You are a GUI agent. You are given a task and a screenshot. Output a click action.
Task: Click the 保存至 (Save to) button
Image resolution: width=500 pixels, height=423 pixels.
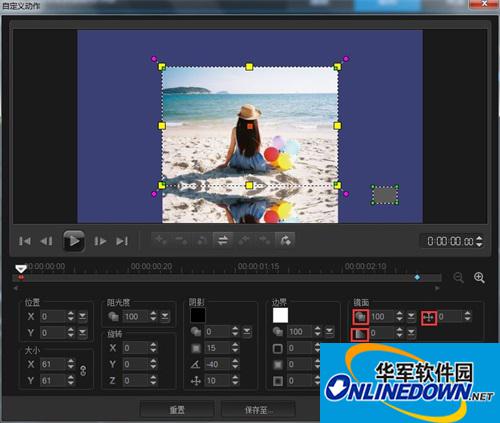coord(258,410)
